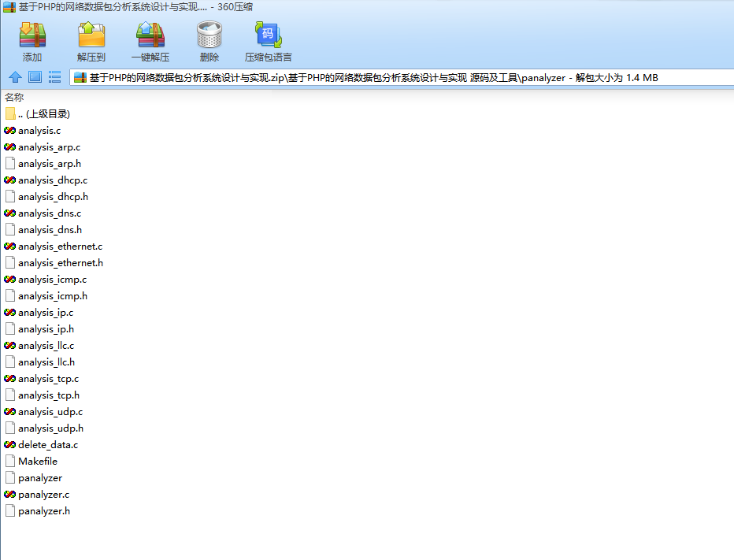Click the 一键解压 one-click extract icon
This screenshot has width=734, height=560.
pyautogui.click(x=150, y=35)
